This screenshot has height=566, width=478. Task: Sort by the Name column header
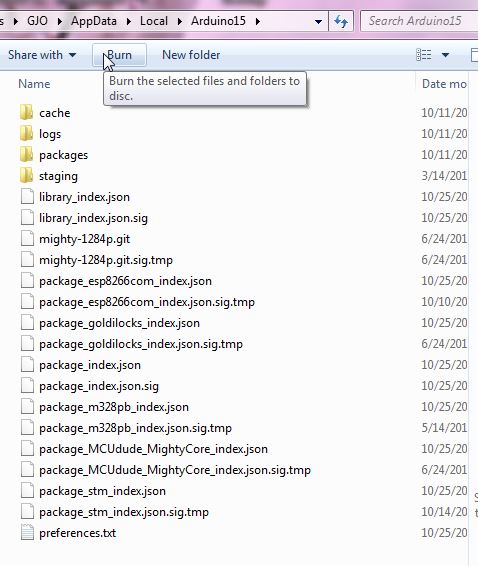pyautogui.click(x=34, y=84)
